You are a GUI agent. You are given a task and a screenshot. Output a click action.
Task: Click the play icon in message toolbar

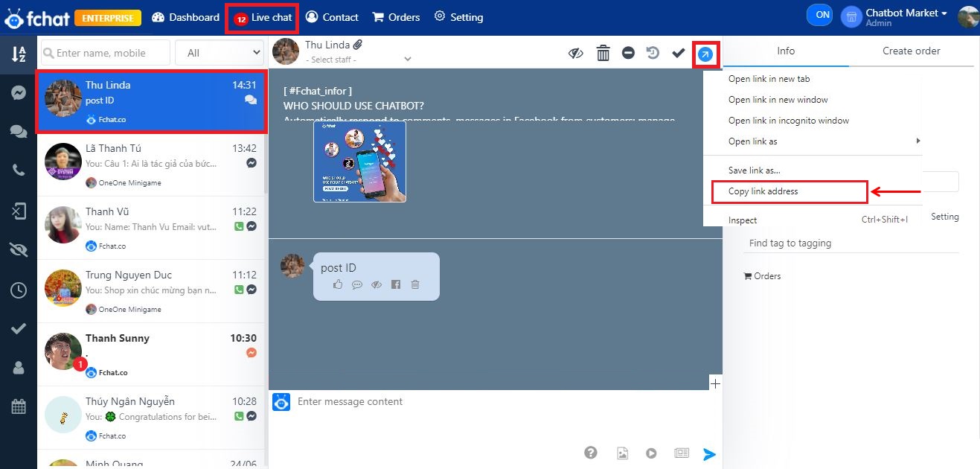click(x=652, y=453)
